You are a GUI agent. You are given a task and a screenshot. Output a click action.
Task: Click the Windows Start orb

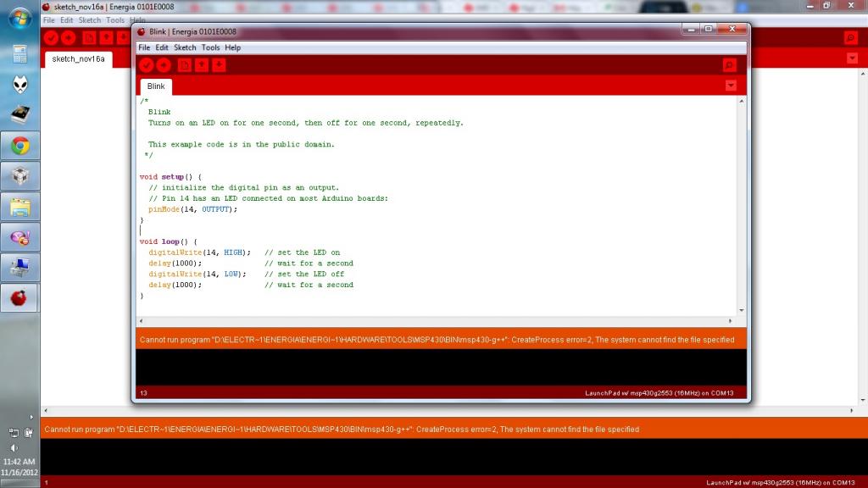[20, 18]
